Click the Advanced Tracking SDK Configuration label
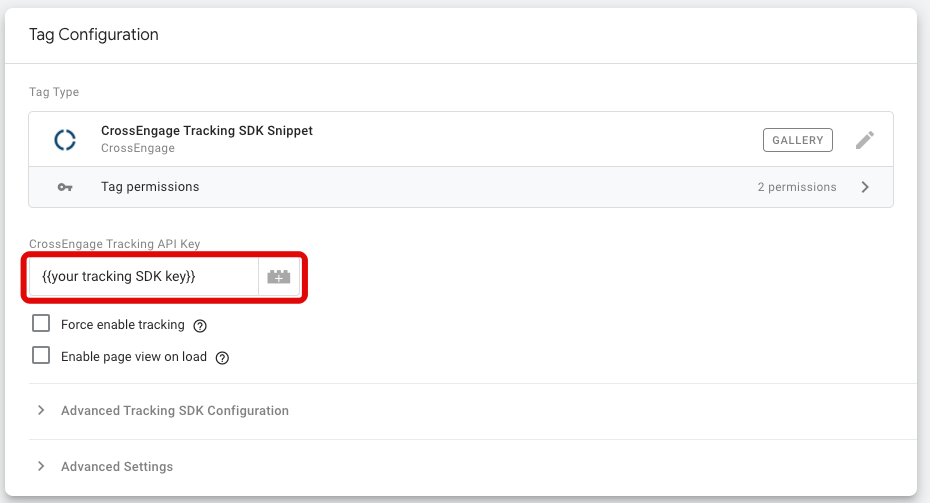The width and height of the screenshot is (930, 503). pyautogui.click(x=175, y=411)
